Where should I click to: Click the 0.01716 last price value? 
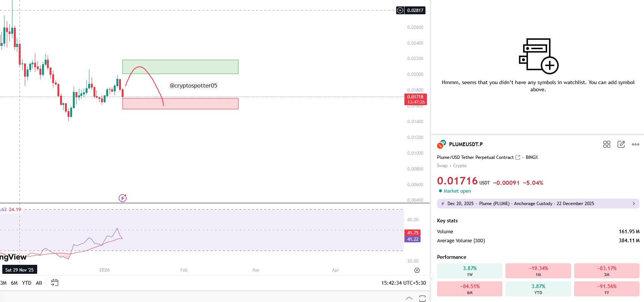click(457, 181)
